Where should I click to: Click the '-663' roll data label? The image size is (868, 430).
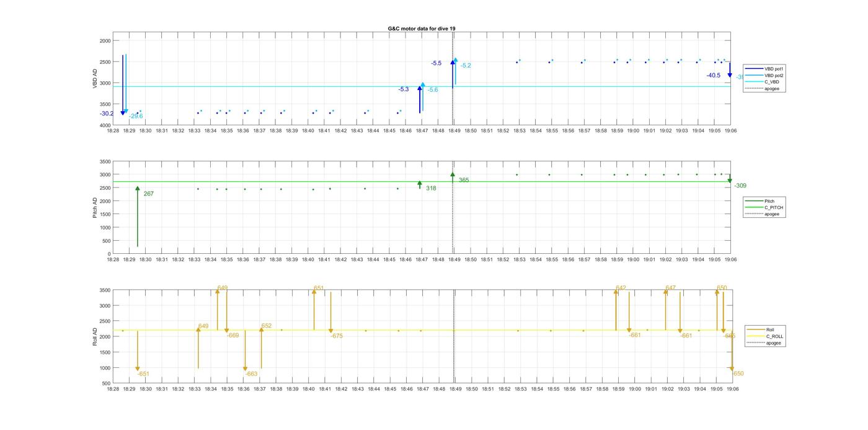click(x=251, y=374)
